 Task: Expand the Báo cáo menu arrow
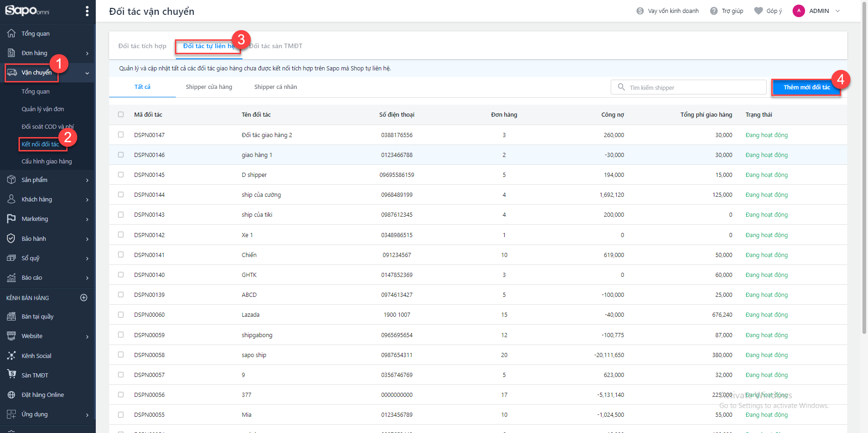(x=87, y=278)
